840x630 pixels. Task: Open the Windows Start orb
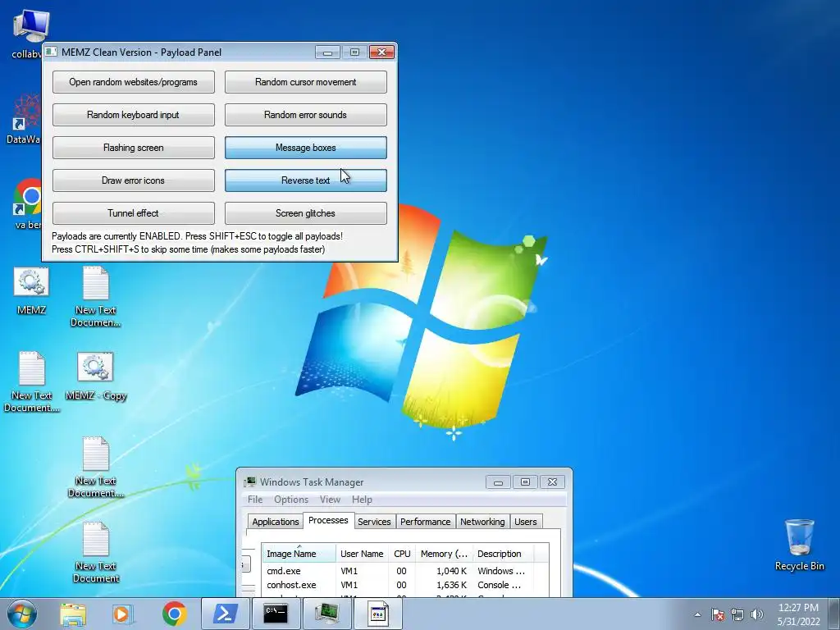click(22, 614)
